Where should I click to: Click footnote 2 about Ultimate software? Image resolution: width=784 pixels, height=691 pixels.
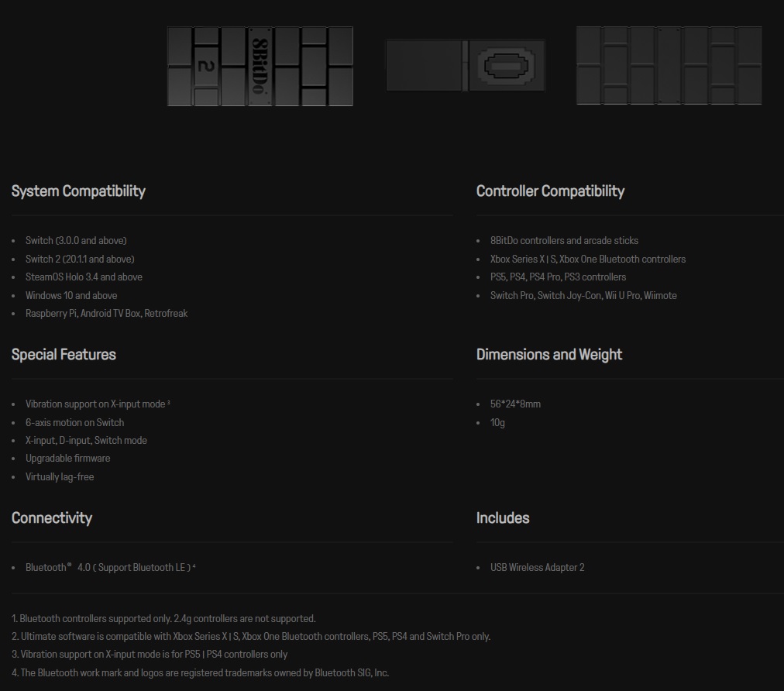click(251, 637)
